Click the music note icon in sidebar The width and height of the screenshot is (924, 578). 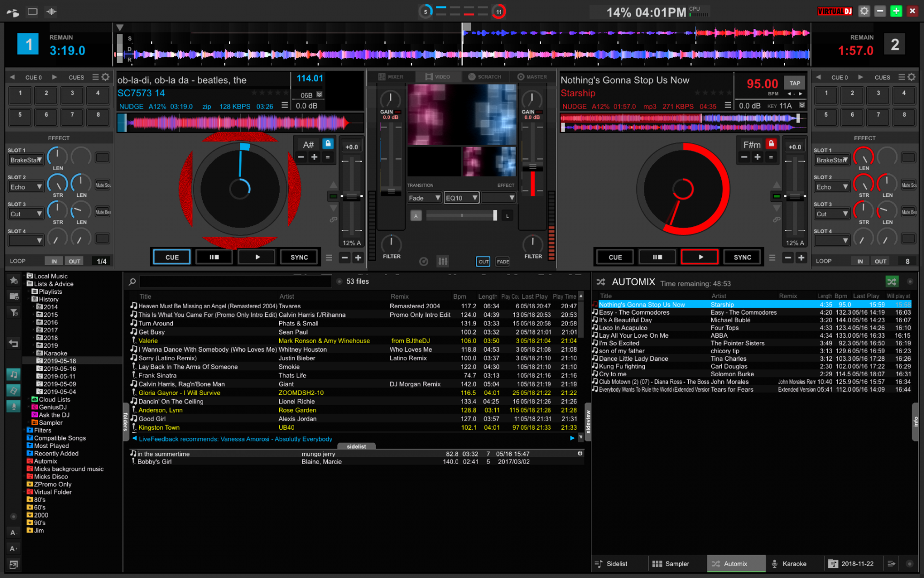(x=13, y=374)
